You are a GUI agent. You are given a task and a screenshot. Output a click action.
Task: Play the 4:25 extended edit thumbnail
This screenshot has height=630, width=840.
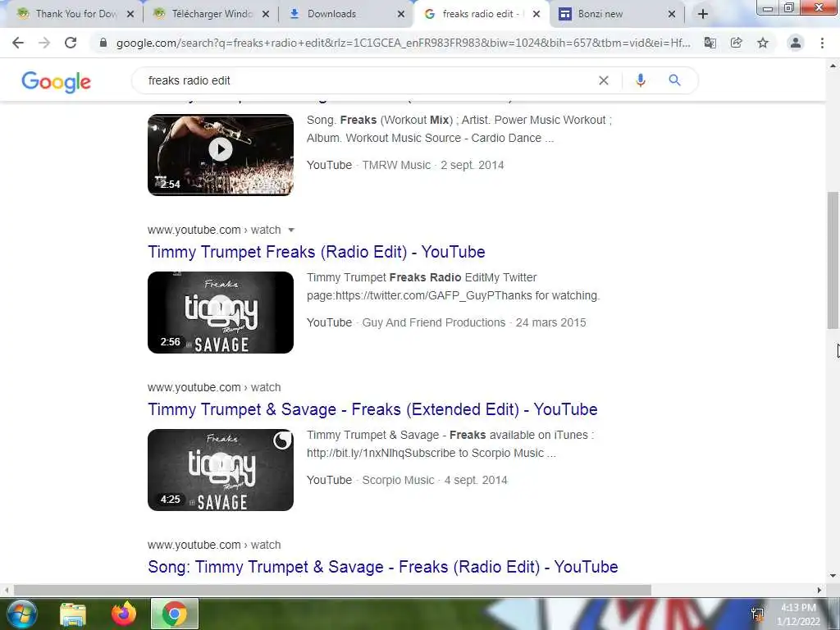click(221, 470)
